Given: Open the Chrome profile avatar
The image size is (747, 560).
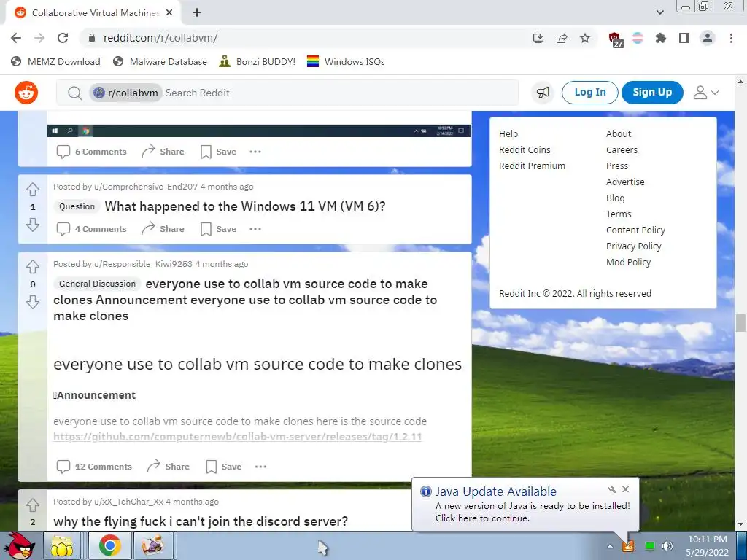Looking at the screenshot, I should (x=708, y=38).
